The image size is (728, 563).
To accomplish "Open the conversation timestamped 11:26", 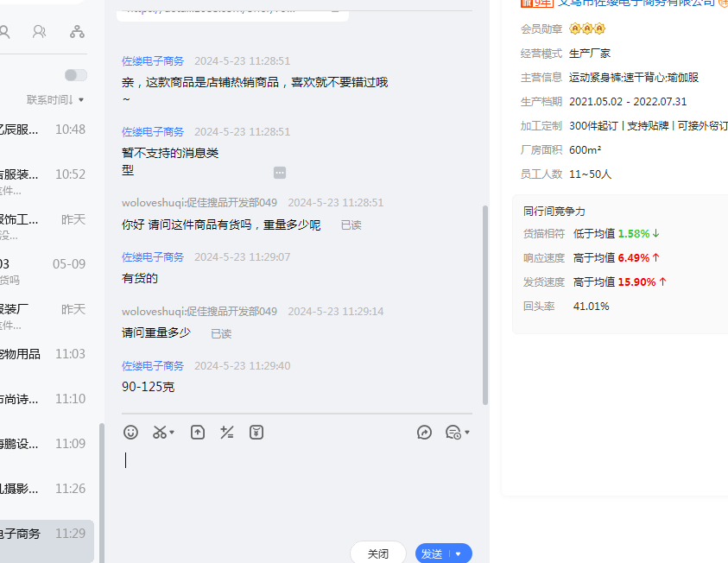I will [43, 489].
